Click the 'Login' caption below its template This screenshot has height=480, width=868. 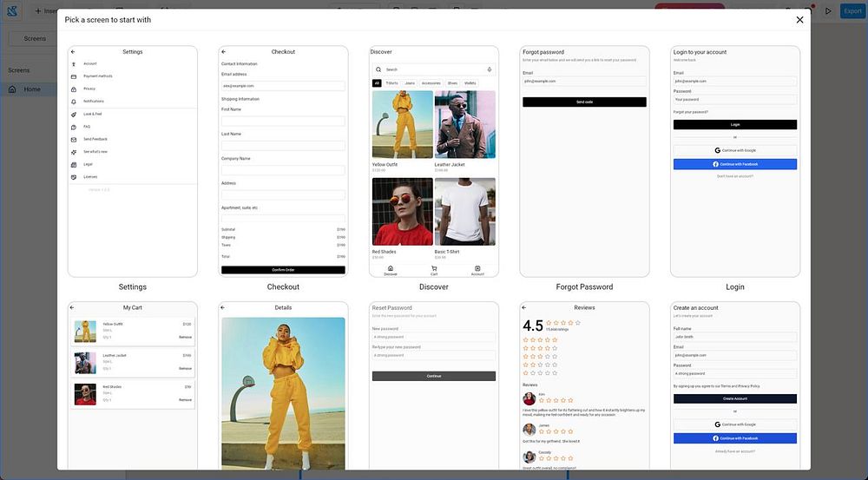point(734,286)
